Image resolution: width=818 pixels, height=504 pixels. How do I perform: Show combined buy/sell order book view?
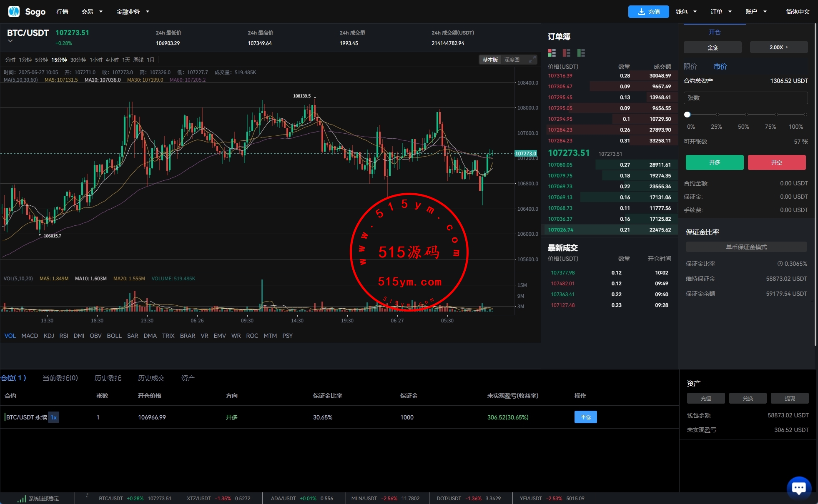click(x=552, y=53)
